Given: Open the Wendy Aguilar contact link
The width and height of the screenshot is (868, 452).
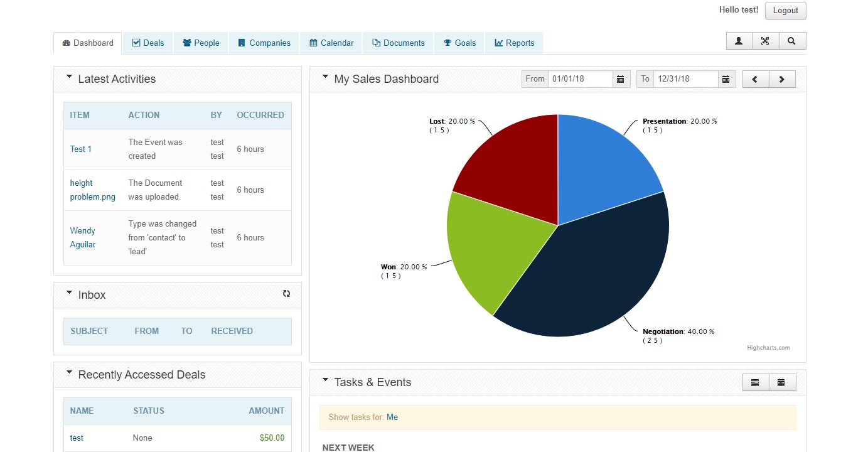Looking at the screenshot, I should (82, 237).
